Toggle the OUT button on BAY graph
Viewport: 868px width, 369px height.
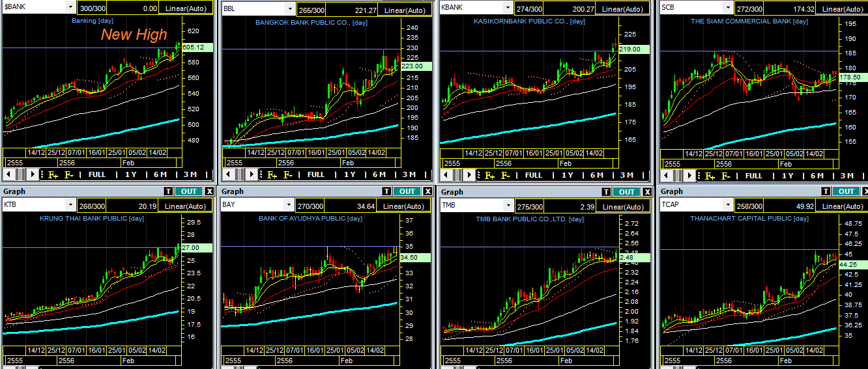(x=407, y=191)
